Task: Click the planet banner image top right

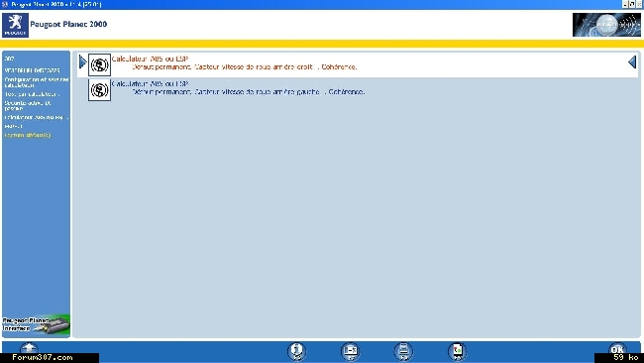Action: (x=606, y=25)
